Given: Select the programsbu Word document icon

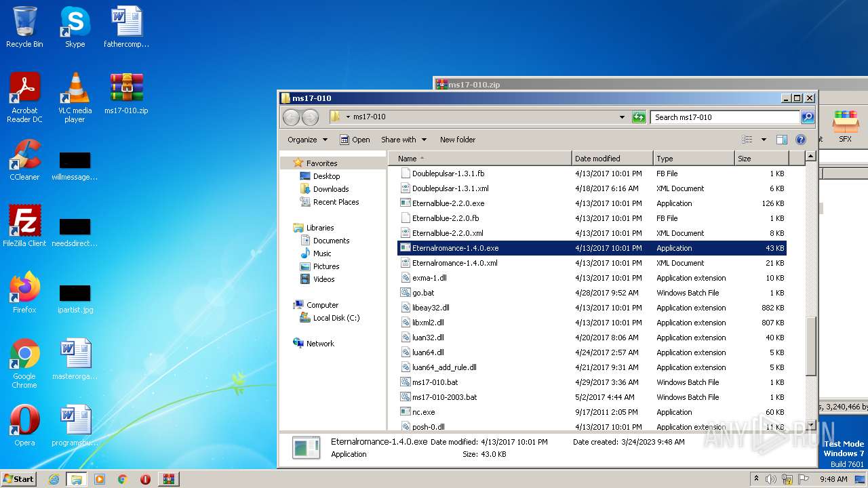Looking at the screenshot, I should click(75, 425).
